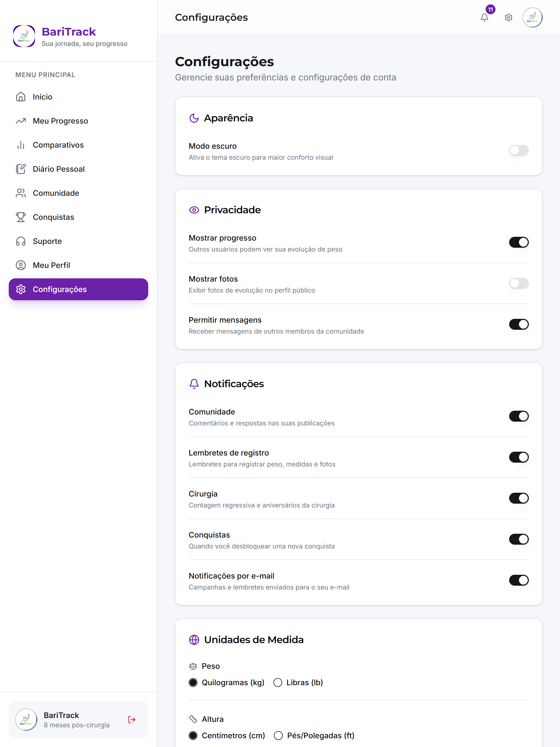Select Libras (lb) radio button
The width and height of the screenshot is (560, 747).
point(278,683)
